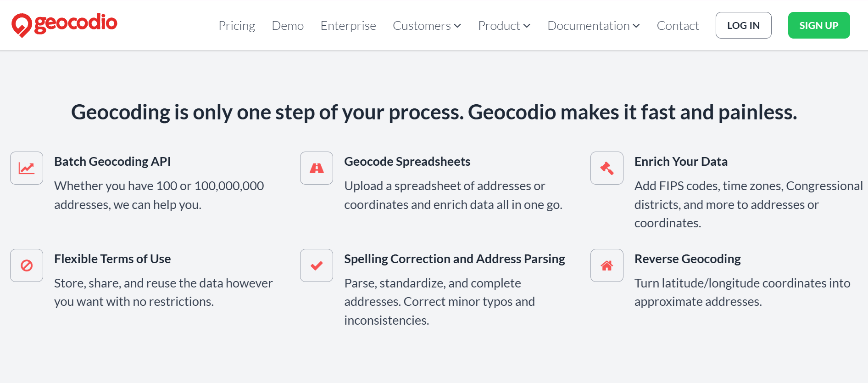Go to the Contact page
Viewport: 868px width, 383px height.
point(678,26)
